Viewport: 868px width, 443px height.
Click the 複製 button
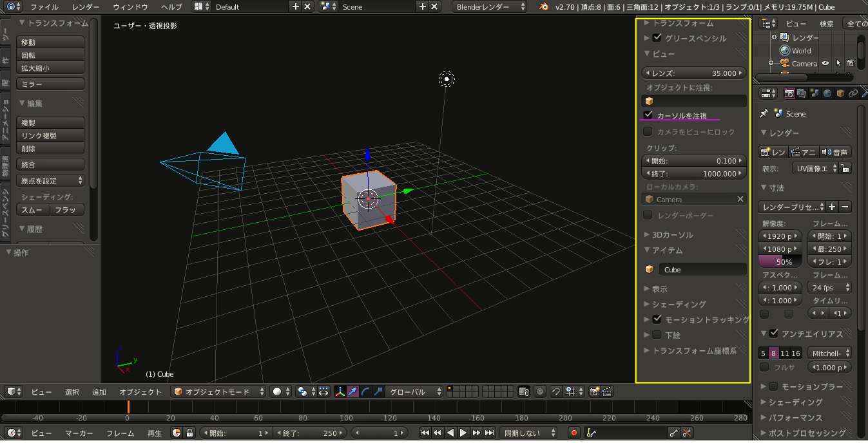(x=50, y=123)
